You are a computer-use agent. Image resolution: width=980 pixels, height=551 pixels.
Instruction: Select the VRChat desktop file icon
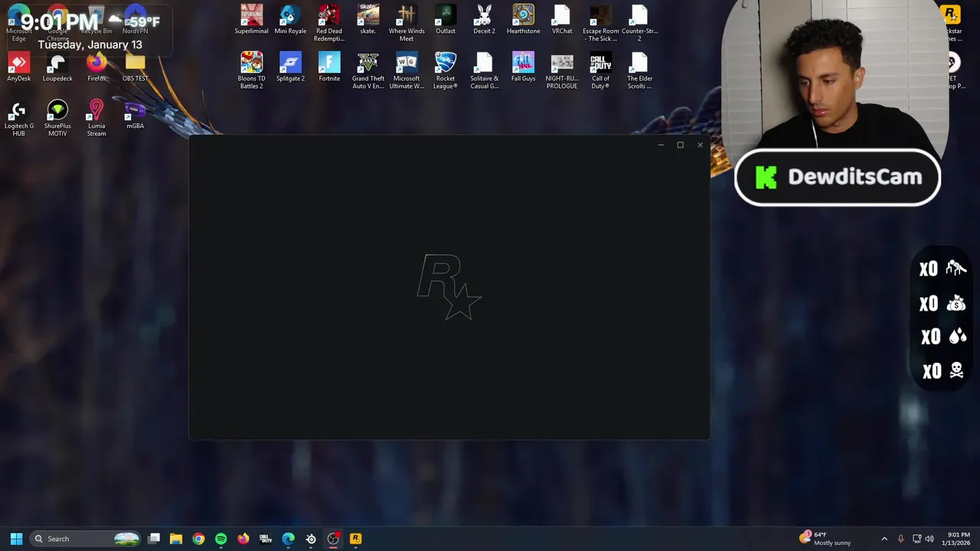pyautogui.click(x=562, y=20)
